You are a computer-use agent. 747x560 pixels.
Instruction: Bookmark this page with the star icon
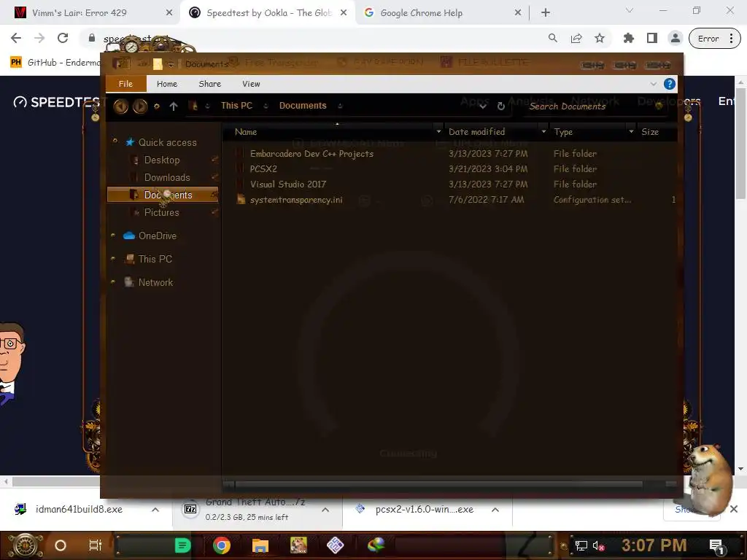[x=600, y=38]
